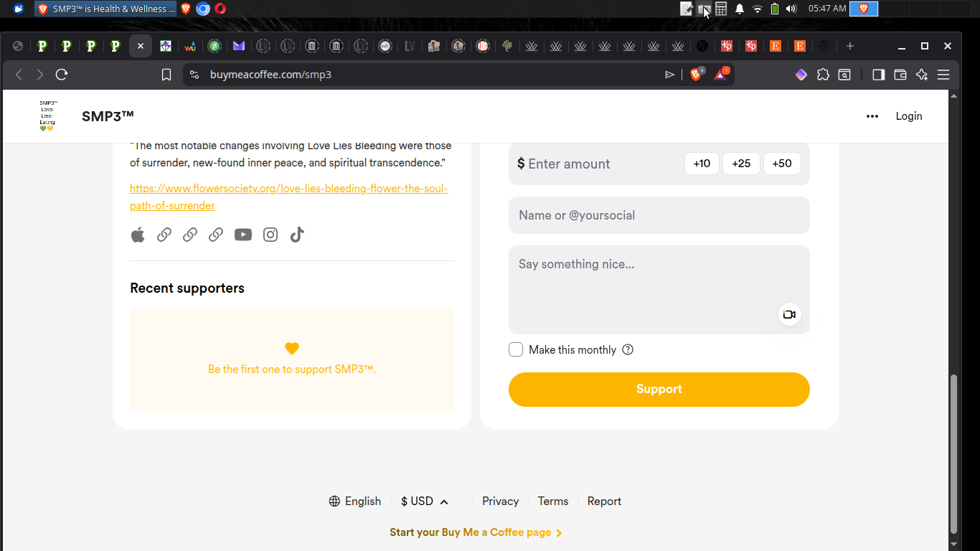
Task: Focus the Name or @yoursocial field
Action: click(659, 215)
